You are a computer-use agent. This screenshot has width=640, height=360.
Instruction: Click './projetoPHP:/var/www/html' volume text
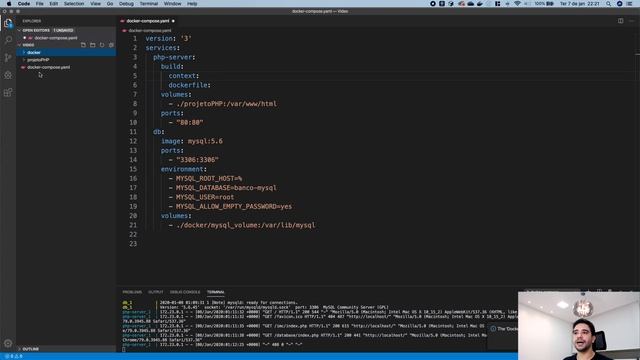pyautogui.click(x=227, y=104)
